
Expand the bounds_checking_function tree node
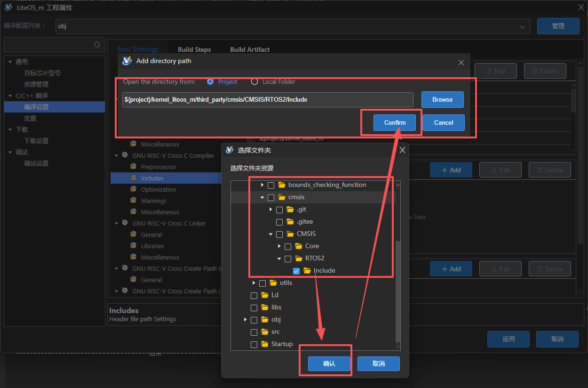tap(262, 185)
